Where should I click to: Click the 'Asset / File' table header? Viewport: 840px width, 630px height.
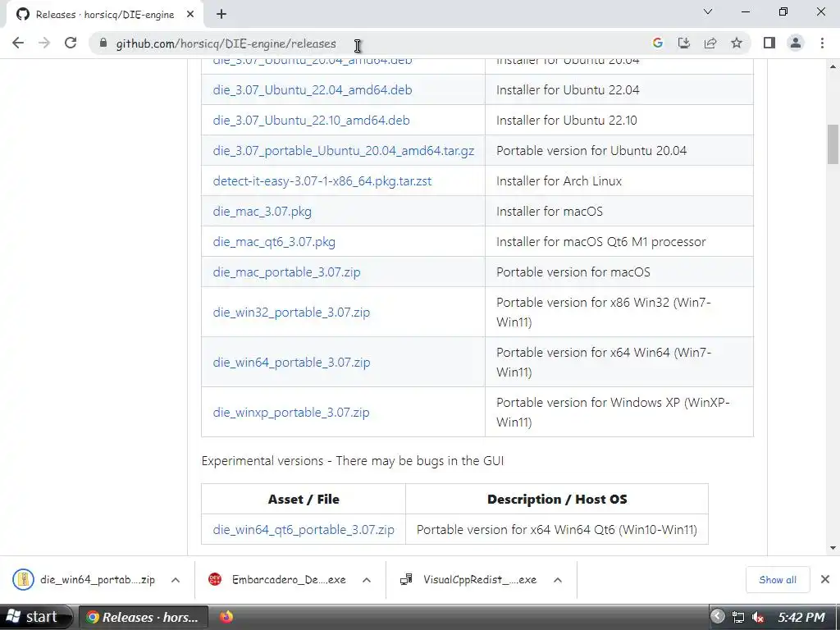(x=304, y=500)
